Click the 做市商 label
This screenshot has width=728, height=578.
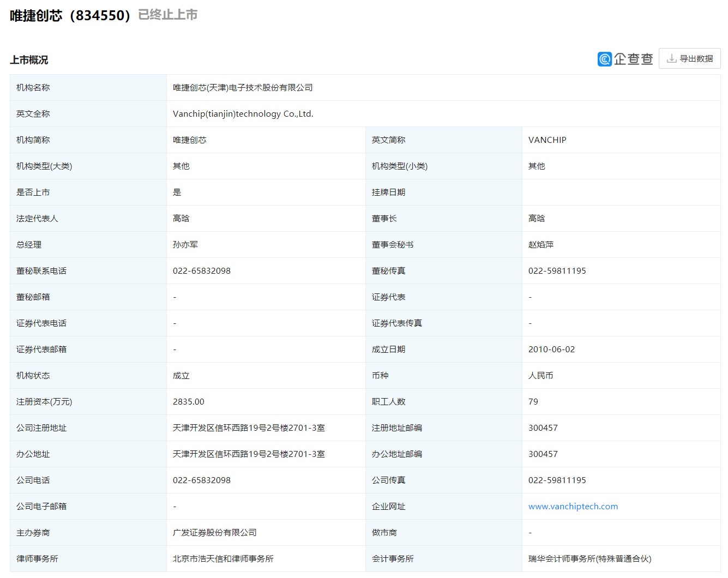tap(384, 533)
